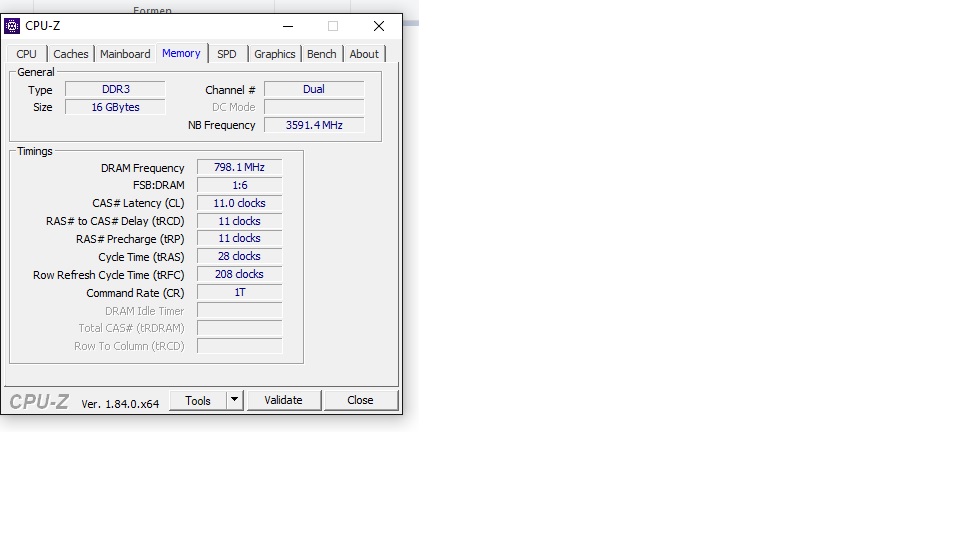Image resolution: width=960 pixels, height=540 pixels.
Task: Select the CAS# Latency 11.0 clocks value
Action: 239,203
